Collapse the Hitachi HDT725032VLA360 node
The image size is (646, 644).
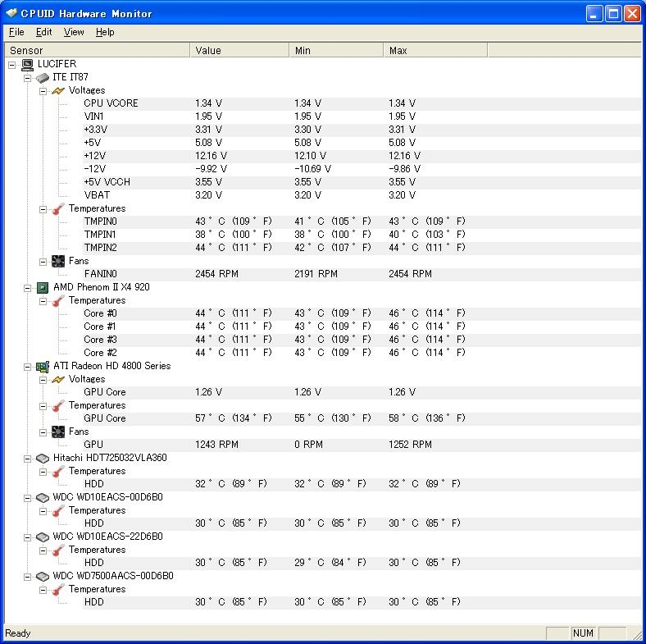(x=27, y=459)
